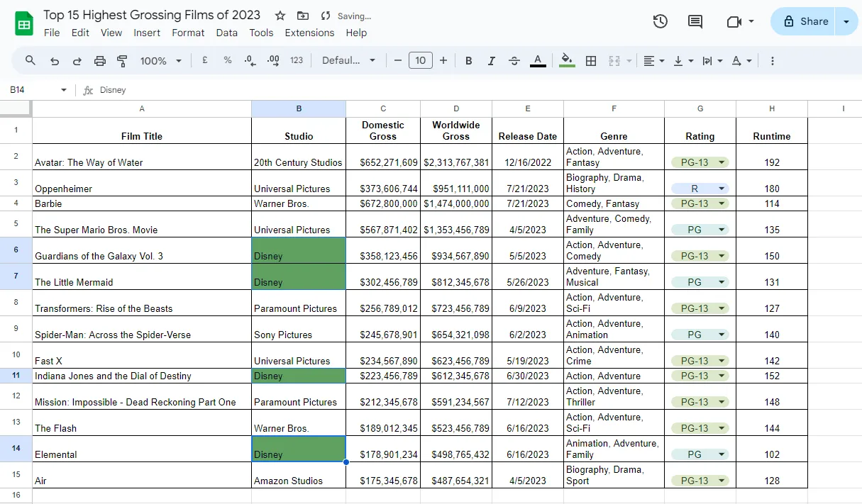Click the print icon

click(x=99, y=61)
